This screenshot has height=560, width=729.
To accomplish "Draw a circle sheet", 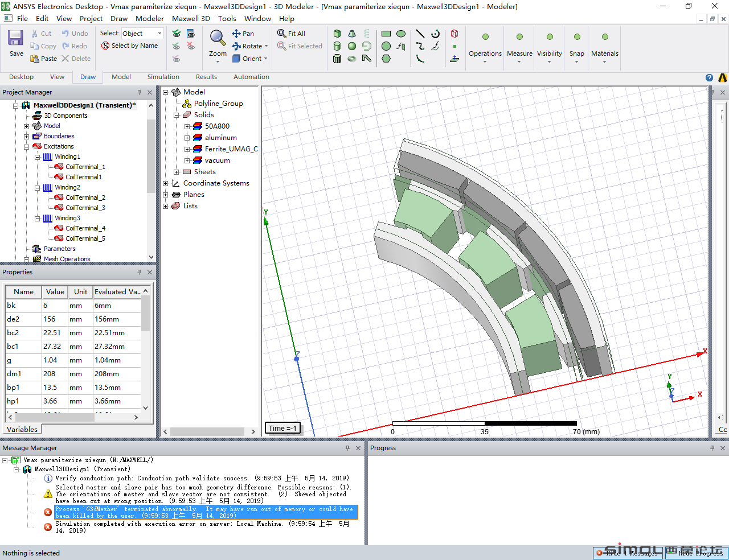I will (x=386, y=46).
